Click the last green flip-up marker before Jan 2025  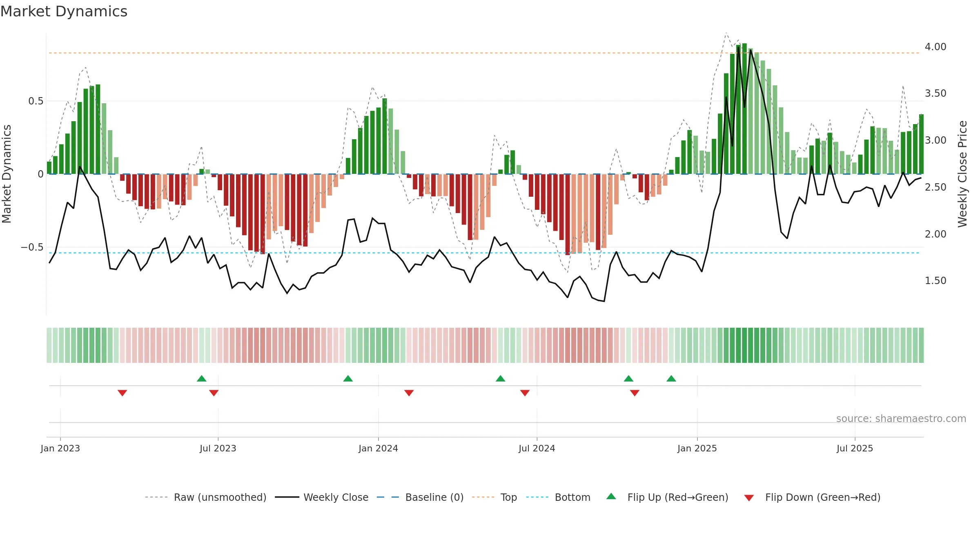click(x=671, y=378)
